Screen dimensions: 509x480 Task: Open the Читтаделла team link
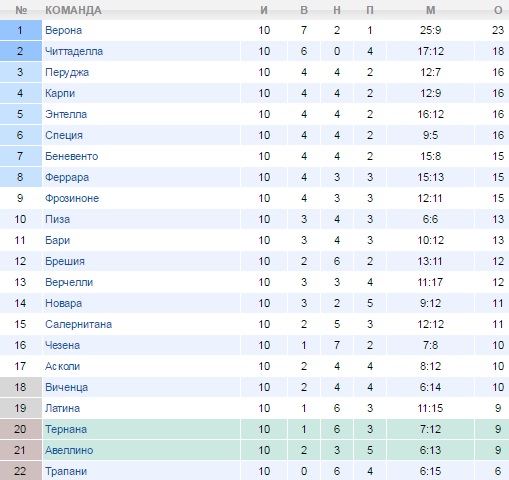(x=74, y=51)
